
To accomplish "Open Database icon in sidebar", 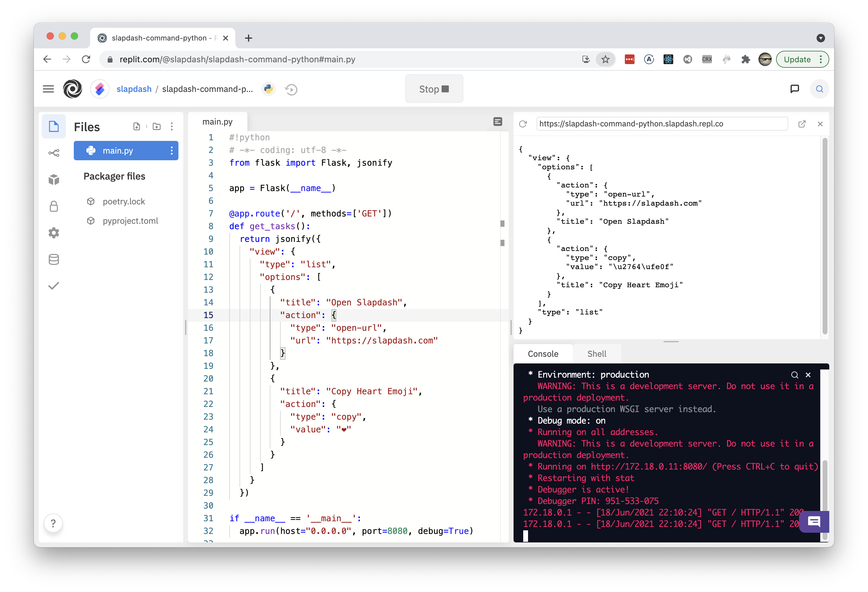I will pos(54,259).
